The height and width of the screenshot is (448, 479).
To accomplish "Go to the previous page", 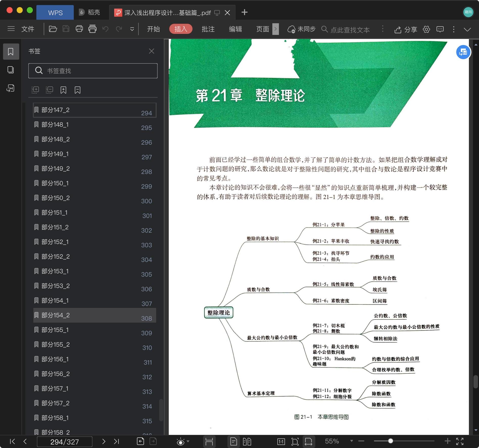I will tap(25, 441).
